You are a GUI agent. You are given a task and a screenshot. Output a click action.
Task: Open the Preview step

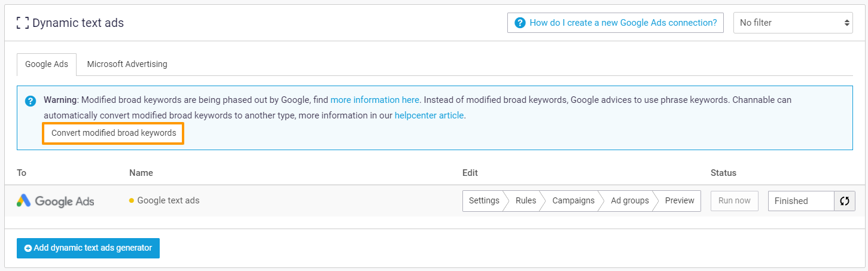point(680,201)
